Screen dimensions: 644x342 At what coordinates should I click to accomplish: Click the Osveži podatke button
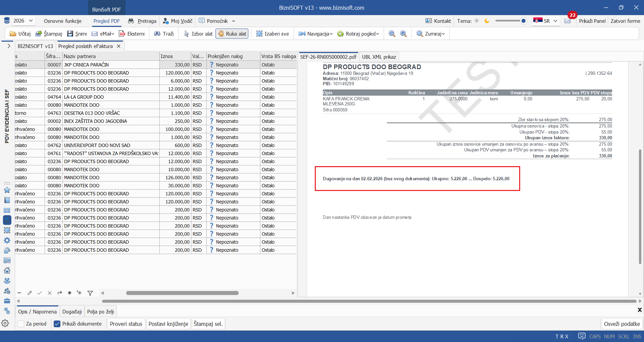622,324
